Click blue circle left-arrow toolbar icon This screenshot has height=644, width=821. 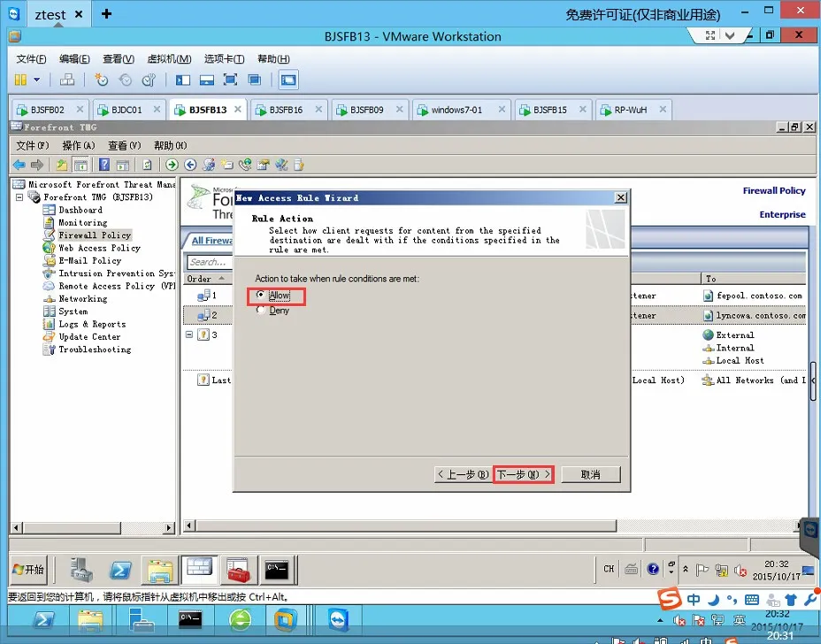coord(190,165)
